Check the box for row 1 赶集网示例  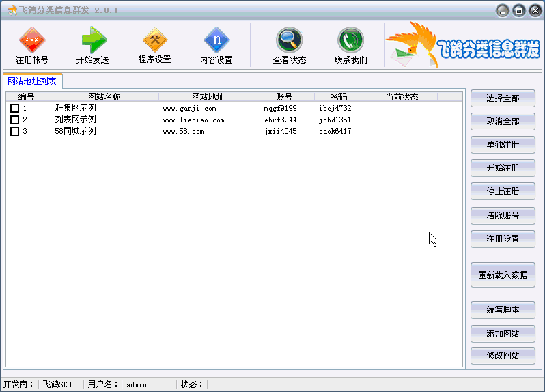coord(14,108)
